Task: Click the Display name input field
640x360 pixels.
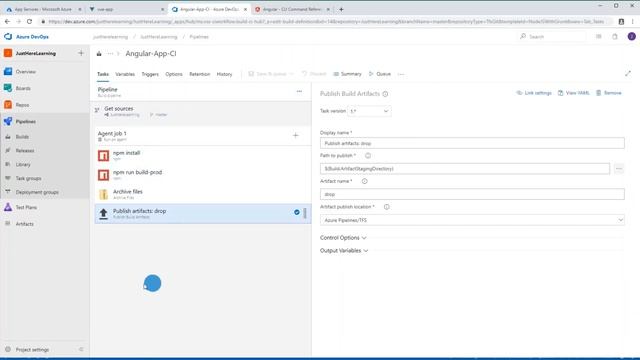Action: 472,143
